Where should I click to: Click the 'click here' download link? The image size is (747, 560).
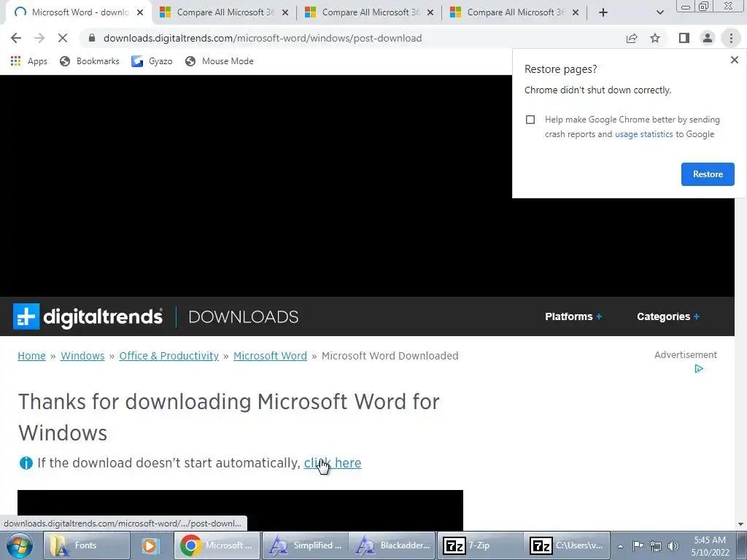(333, 463)
